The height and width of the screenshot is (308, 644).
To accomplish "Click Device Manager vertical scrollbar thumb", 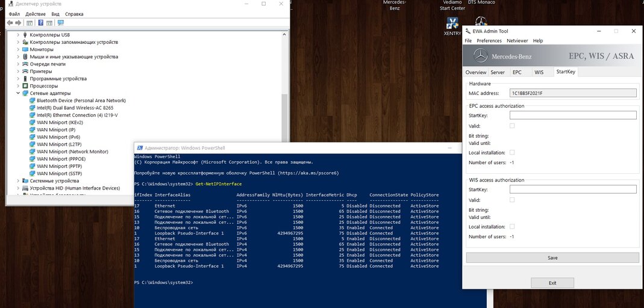I will (284, 117).
